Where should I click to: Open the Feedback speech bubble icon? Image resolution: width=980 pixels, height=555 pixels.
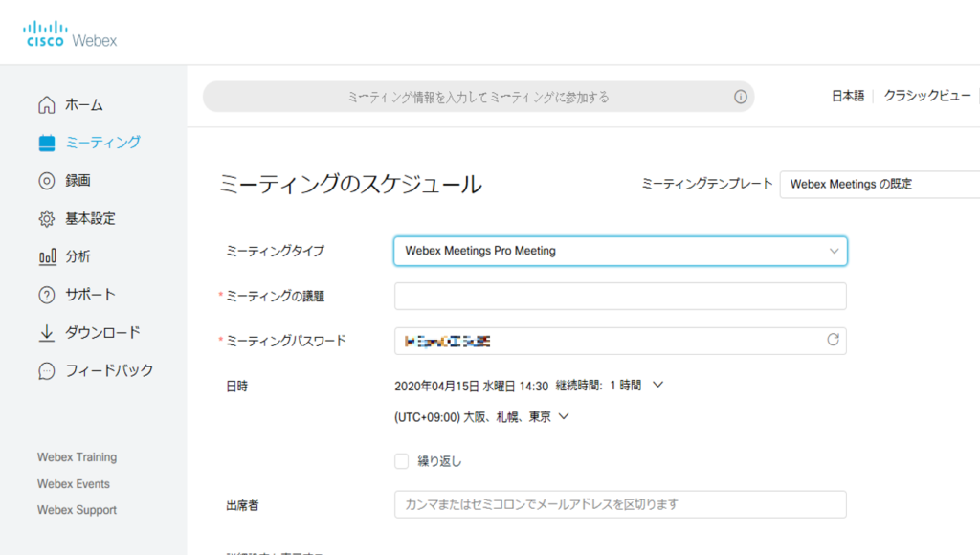pos(47,370)
